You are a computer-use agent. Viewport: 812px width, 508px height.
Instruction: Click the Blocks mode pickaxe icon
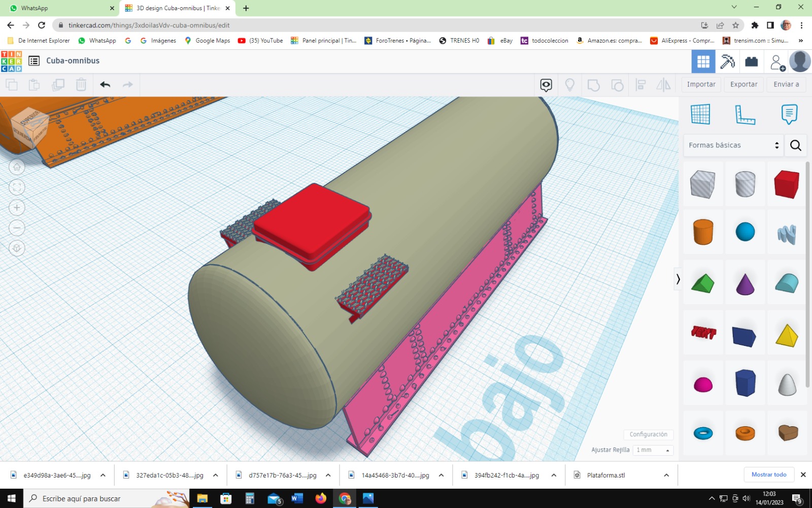point(727,61)
